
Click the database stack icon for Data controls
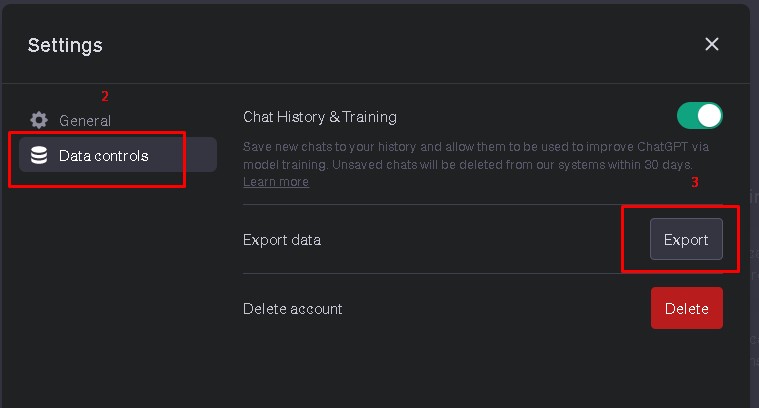(39, 155)
